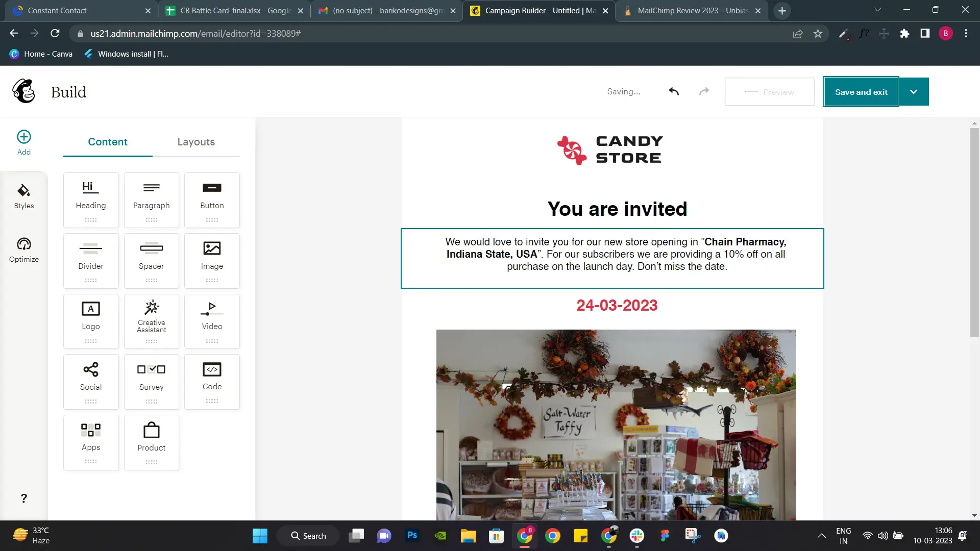Click the Mailchimp logo icon top left

[23, 91]
